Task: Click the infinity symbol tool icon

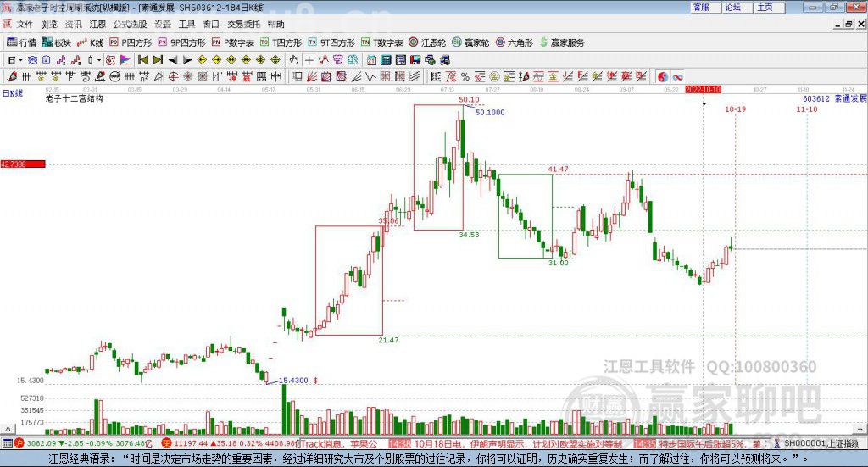Action: point(677,77)
